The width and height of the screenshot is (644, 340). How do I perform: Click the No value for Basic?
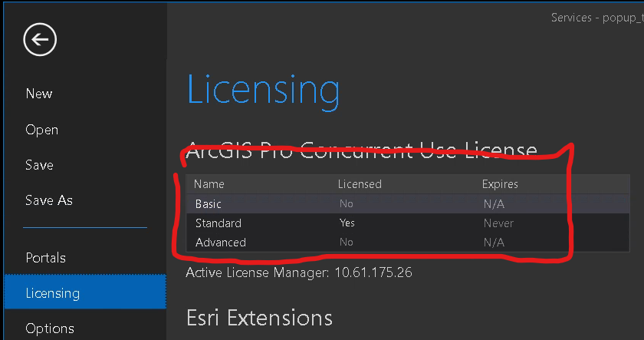pyautogui.click(x=346, y=204)
